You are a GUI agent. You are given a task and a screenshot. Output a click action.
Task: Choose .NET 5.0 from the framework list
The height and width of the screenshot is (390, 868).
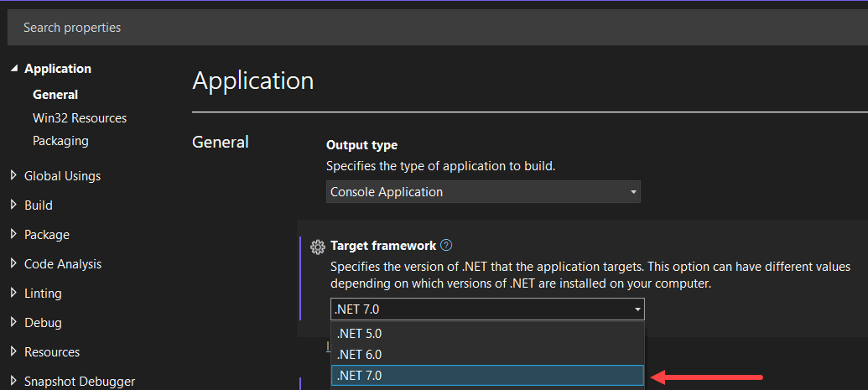487,334
